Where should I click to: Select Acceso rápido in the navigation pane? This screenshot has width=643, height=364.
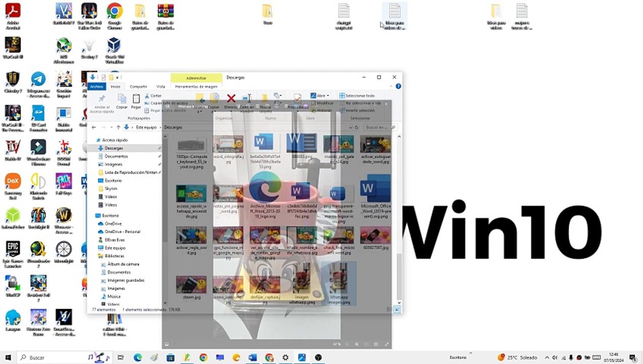point(115,140)
